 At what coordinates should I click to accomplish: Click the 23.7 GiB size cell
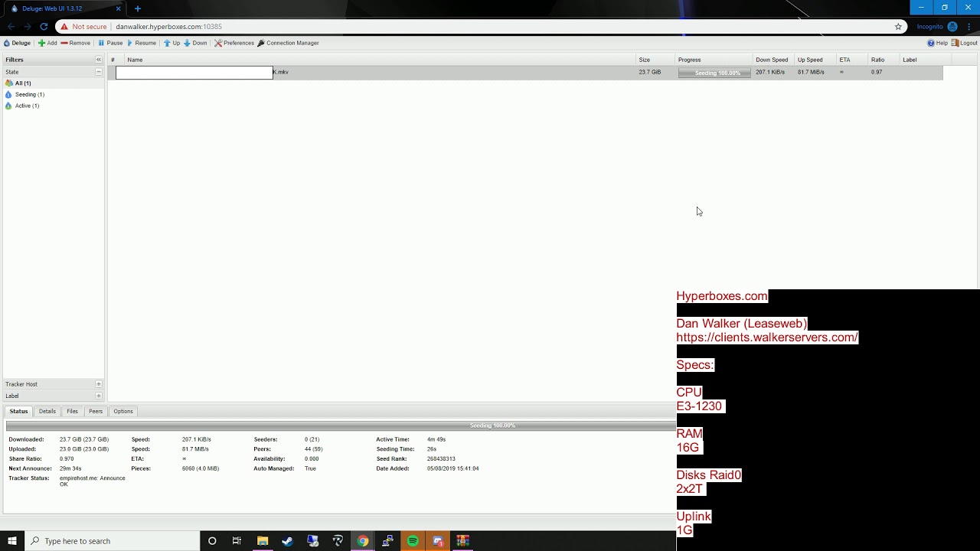tap(650, 72)
